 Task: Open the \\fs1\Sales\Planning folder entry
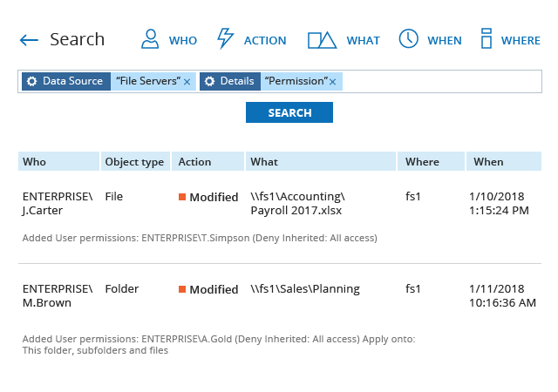304,289
